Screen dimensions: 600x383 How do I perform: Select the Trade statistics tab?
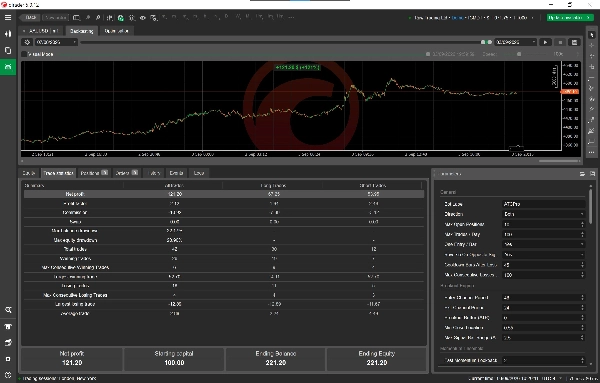point(58,173)
